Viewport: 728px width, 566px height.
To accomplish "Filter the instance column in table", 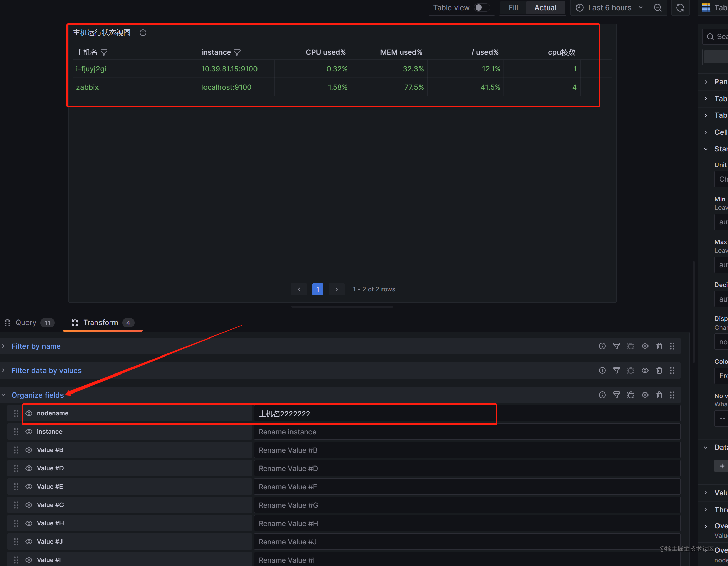I will point(237,52).
